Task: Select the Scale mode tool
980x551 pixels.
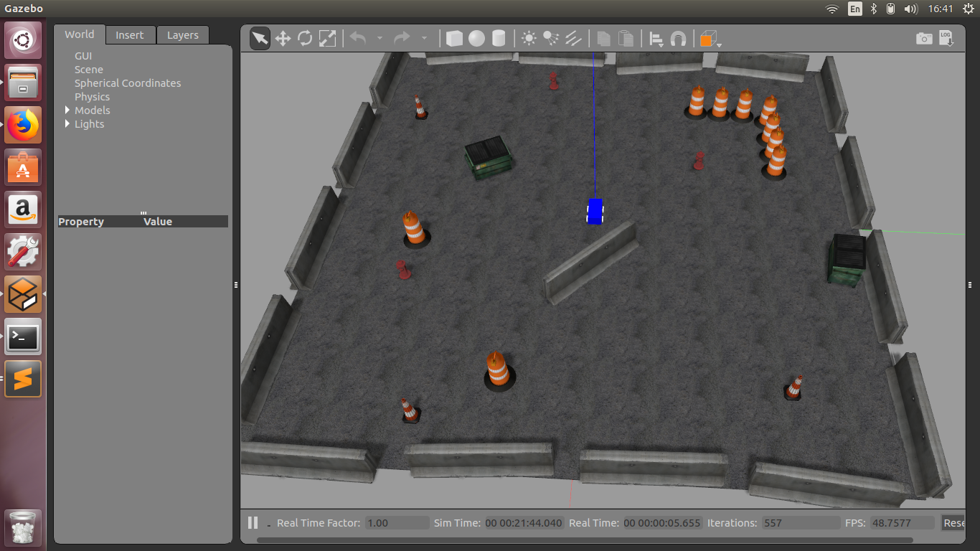Action: pos(327,38)
